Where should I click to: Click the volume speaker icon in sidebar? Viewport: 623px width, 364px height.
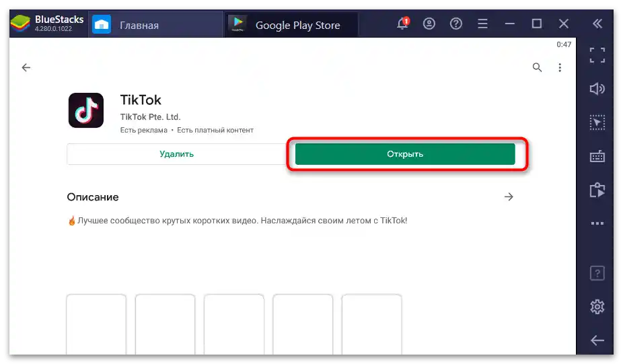(597, 89)
